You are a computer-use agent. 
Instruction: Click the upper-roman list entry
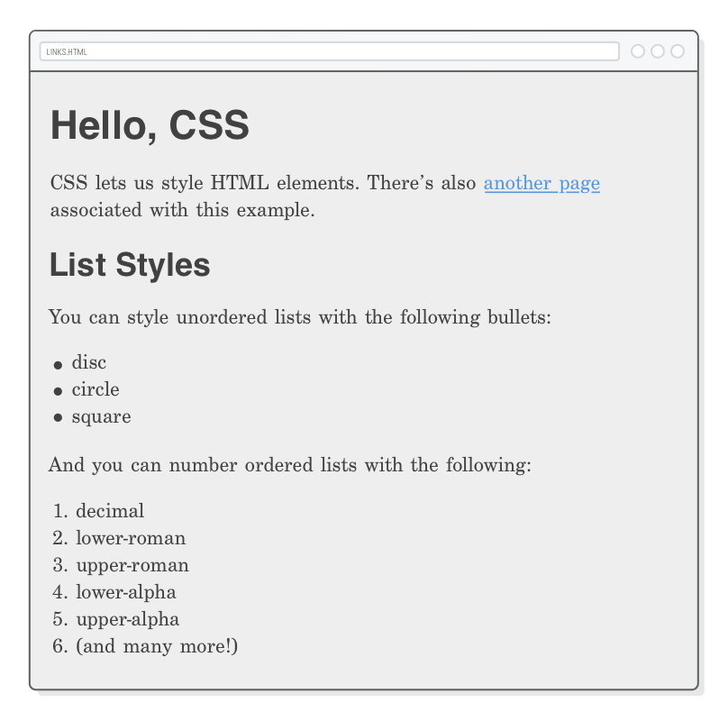[x=130, y=565]
